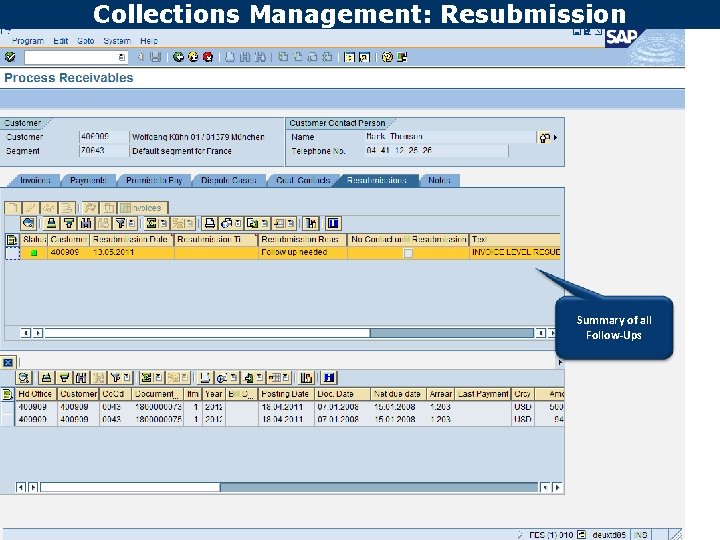Click the yellow Exit icon
The height and width of the screenshot is (540, 720).
pyautogui.click(x=193, y=57)
